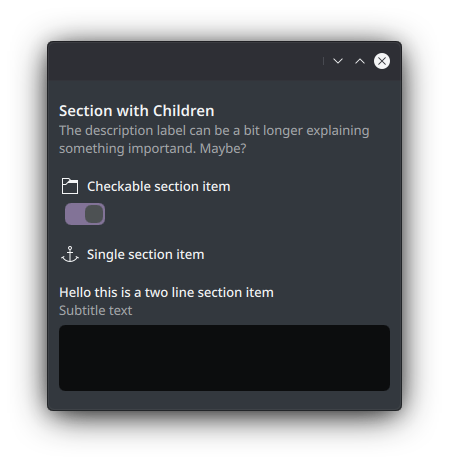Image resolution: width=449 pixels, height=464 pixels.
Task: Click the up chevron in the title bar
Action: 360,61
